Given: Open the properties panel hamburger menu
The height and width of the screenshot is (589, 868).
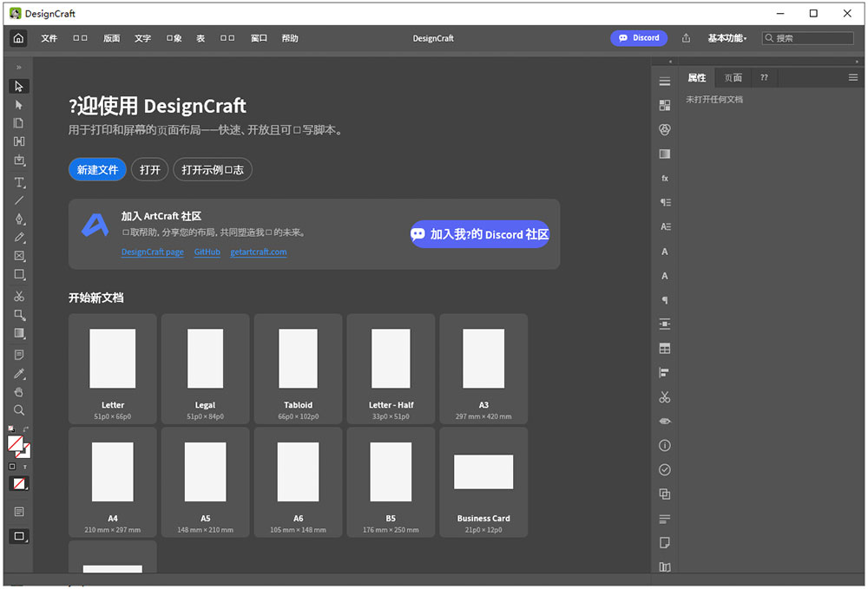Looking at the screenshot, I should pos(853,77).
